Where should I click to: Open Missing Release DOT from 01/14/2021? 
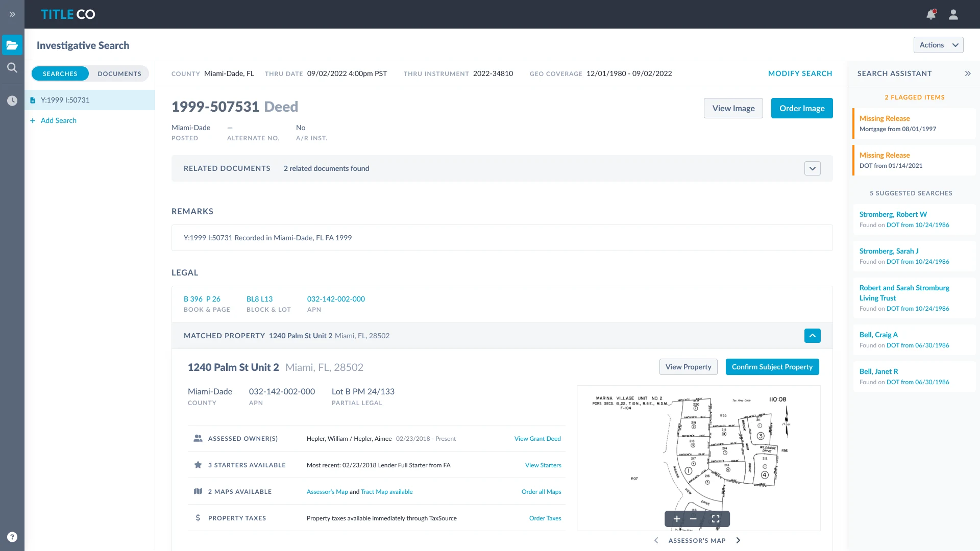(x=914, y=160)
